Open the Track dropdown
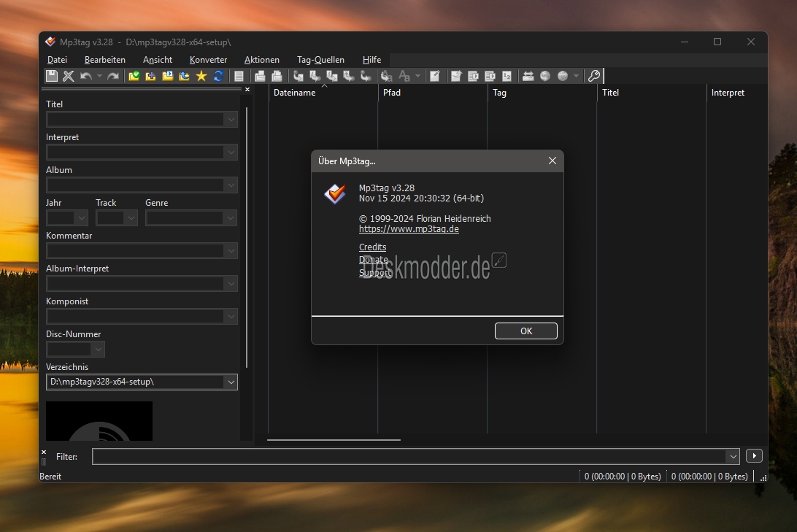Image resolution: width=797 pixels, height=532 pixels. click(x=131, y=218)
